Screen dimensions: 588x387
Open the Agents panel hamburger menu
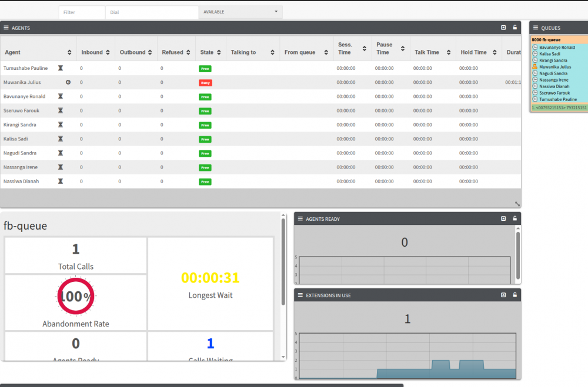tap(6, 28)
